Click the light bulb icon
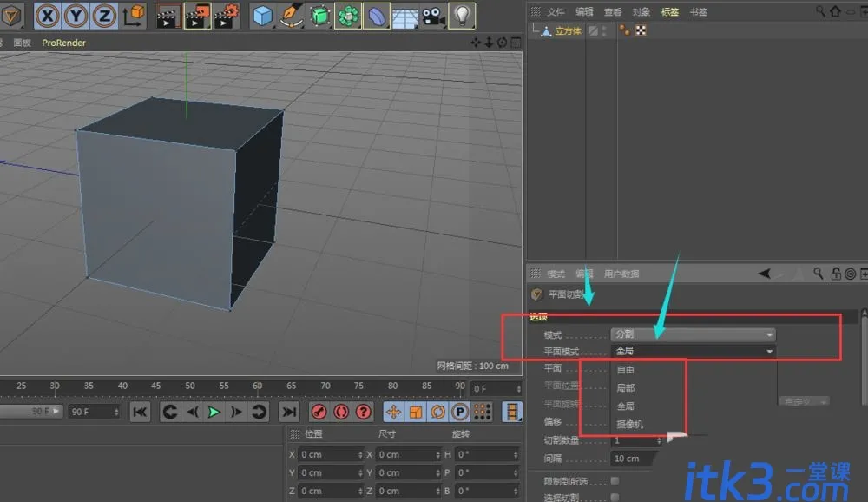Image resolution: width=868 pixels, height=502 pixels. point(462,16)
